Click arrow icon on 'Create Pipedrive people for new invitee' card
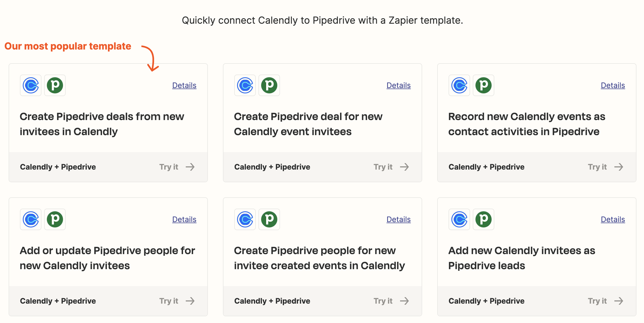This screenshot has height=323, width=644. coord(404,301)
